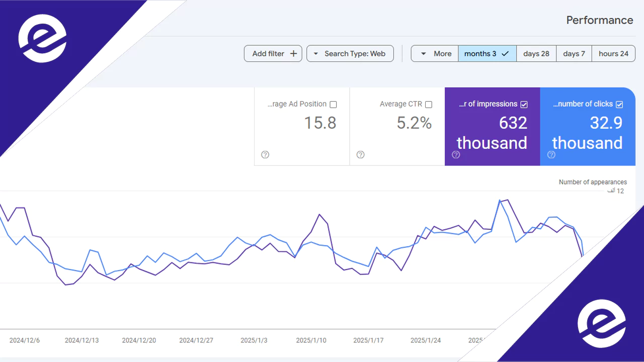Image resolution: width=644 pixels, height=362 pixels.
Task: Open help icon on Average CTR card
Action: point(360,154)
